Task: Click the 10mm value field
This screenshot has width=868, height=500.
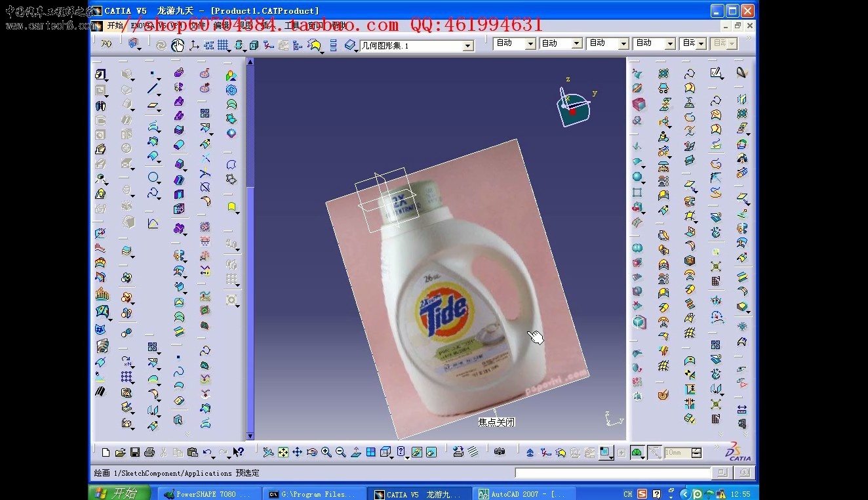Action: coord(677,453)
